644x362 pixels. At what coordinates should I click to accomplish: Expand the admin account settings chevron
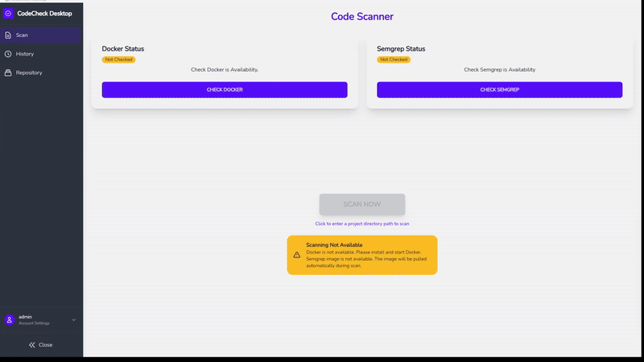pyautogui.click(x=73, y=319)
